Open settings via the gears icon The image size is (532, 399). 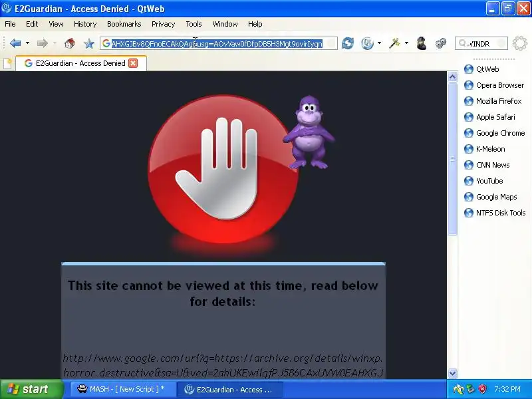point(440,43)
